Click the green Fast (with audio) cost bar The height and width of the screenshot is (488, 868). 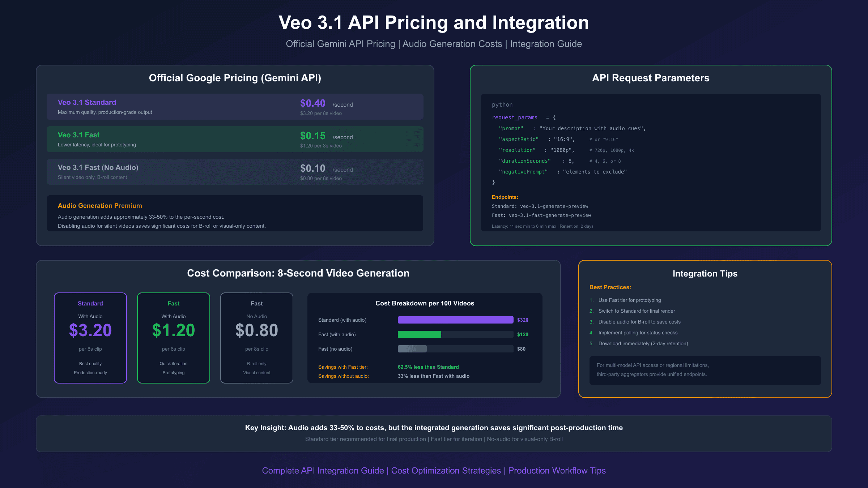(419, 334)
